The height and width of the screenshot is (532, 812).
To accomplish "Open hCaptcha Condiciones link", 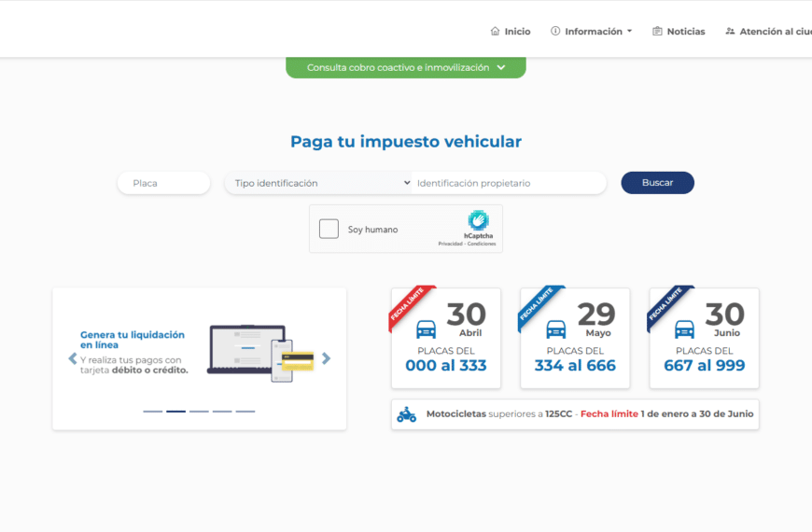I will (482, 244).
